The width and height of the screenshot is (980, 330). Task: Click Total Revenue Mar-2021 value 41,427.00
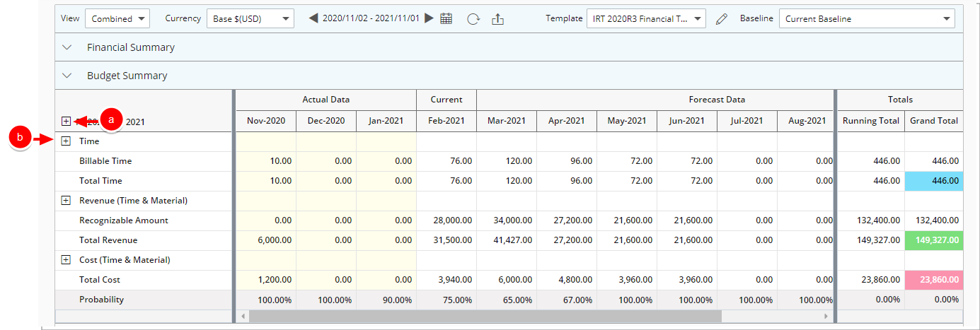512,240
